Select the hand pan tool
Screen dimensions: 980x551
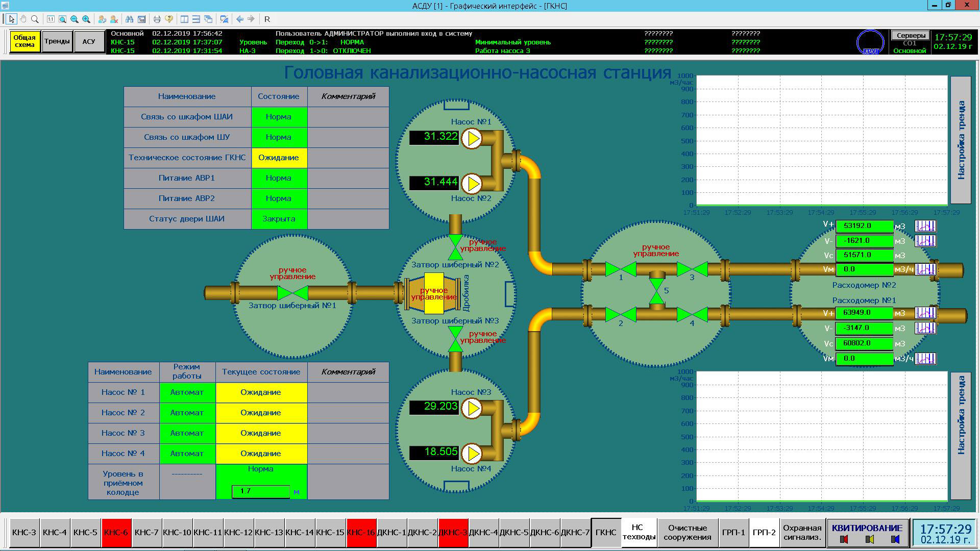pyautogui.click(x=23, y=19)
